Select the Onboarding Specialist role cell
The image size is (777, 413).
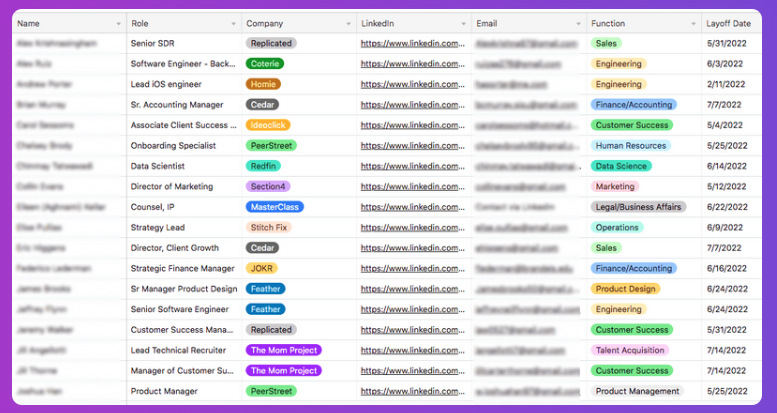pyautogui.click(x=184, y=146)
